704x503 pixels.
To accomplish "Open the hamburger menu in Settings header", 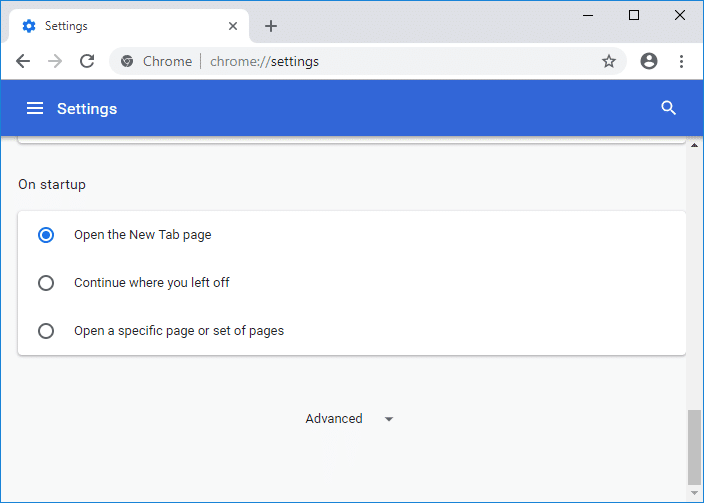I will (35, 108).
